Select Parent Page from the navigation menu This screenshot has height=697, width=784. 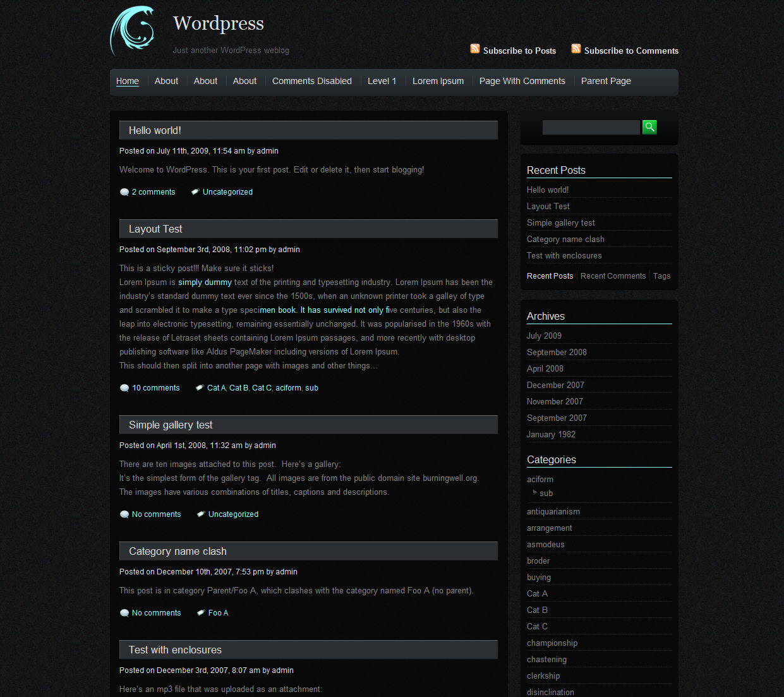pos(605,81)
